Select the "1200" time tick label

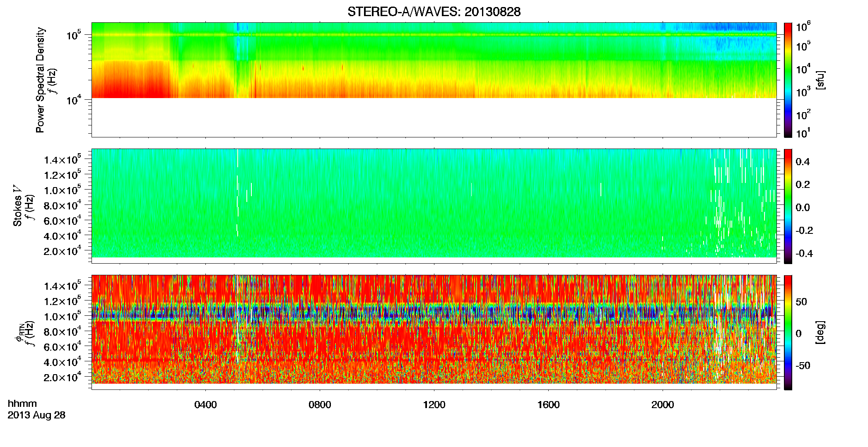point(434,405)
